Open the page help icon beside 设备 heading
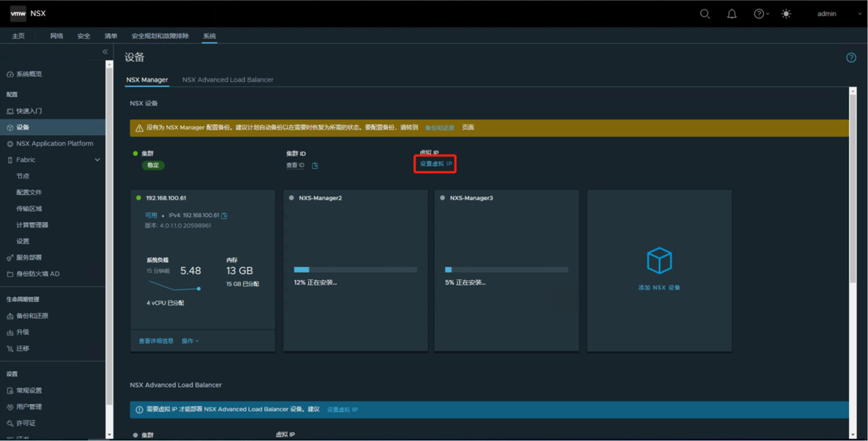Viewport: 868px width, 441px height. (851, 57)
